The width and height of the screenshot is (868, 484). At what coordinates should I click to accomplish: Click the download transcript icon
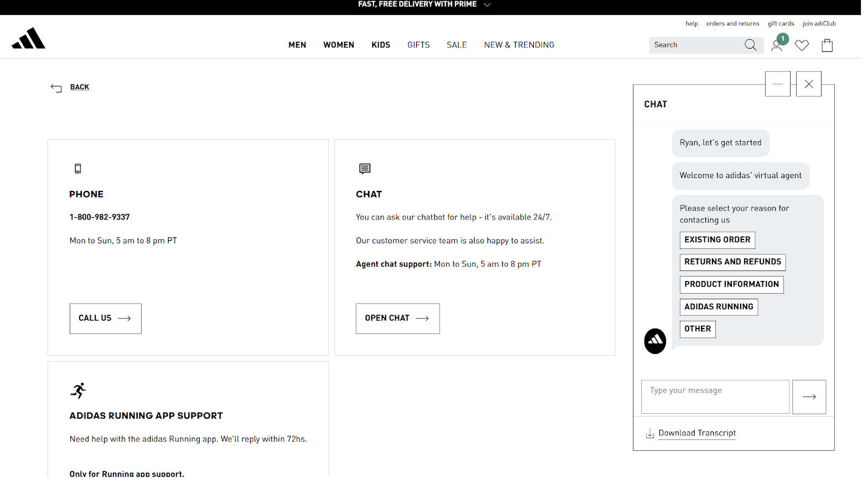(650, 434)
